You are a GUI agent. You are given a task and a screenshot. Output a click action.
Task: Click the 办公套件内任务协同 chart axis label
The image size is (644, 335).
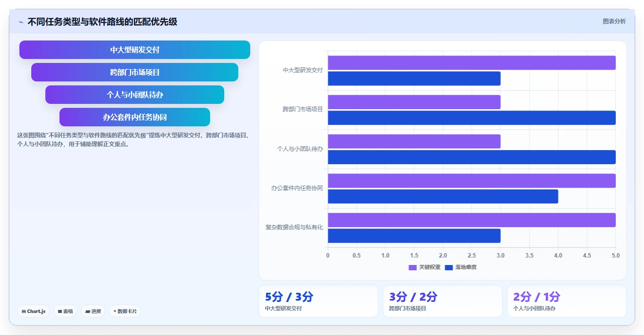[297, 188]
